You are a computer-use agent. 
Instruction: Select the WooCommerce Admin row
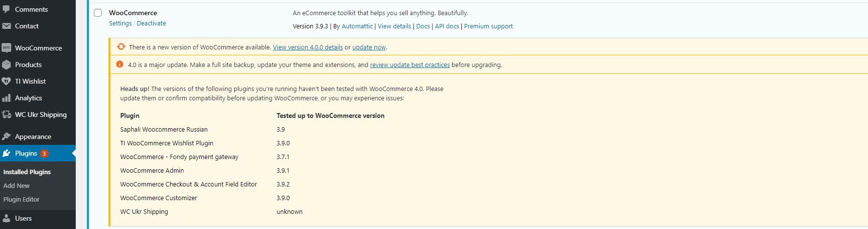(152, 171)
